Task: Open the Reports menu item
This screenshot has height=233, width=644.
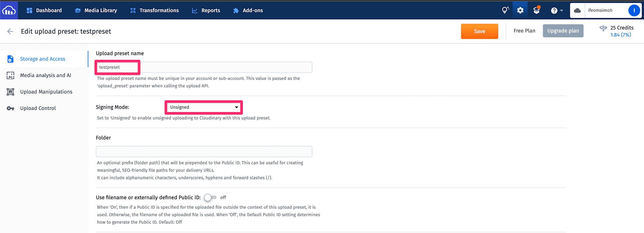Action: (x=206, y=10)
